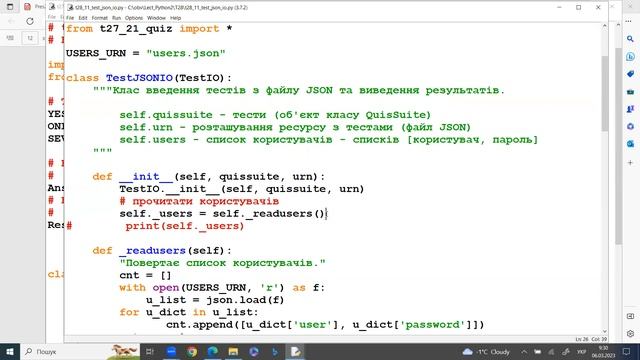This screenshot has height=360, width=640.
Task: Click the _readusers method definition name
Action: (x=153, y=250)
